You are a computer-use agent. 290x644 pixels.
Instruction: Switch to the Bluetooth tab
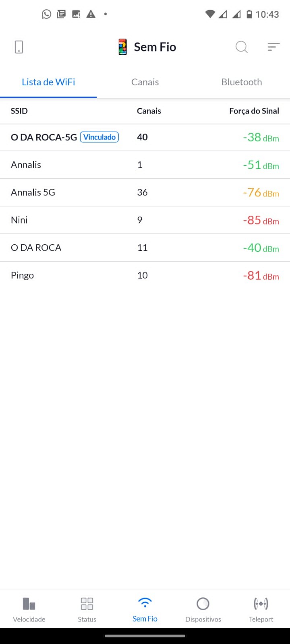point(242,82)
